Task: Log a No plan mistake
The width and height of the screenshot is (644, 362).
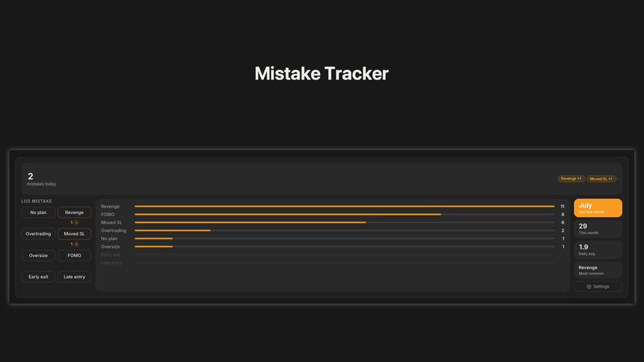Action: coord(38,213)
